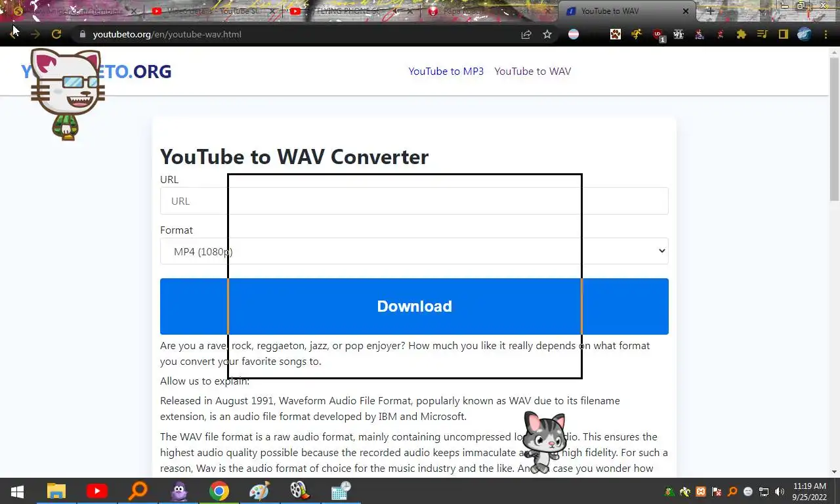Expand the Format dropdown showing MP4 (1080p)
Viewport: 840px width, 504px height.
point(414,251)
